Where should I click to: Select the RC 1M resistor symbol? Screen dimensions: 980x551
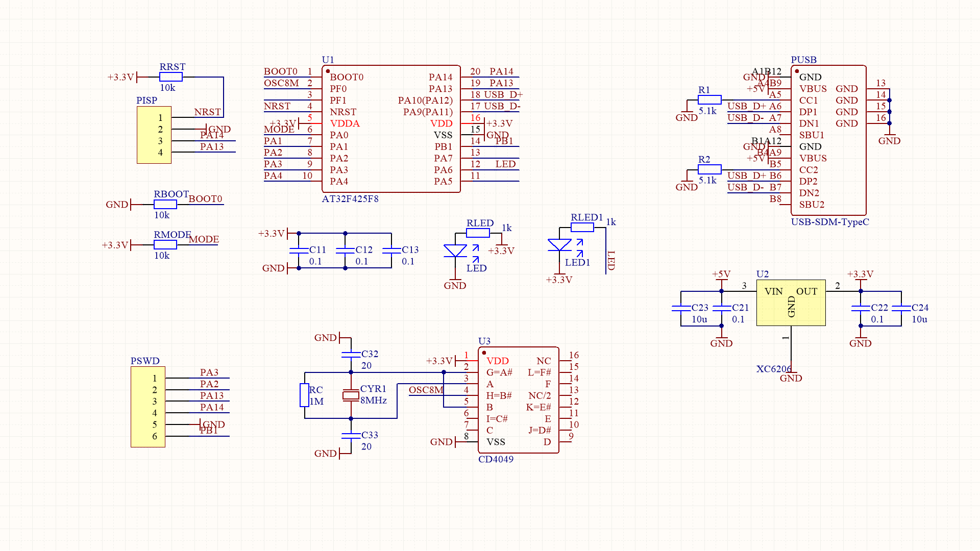pos(304,395)
